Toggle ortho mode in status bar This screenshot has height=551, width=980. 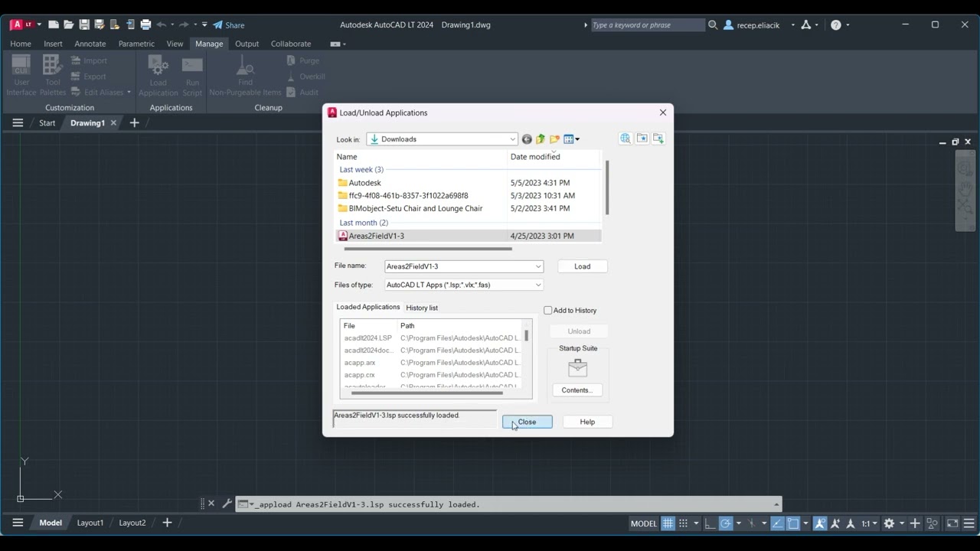[710, 523]
